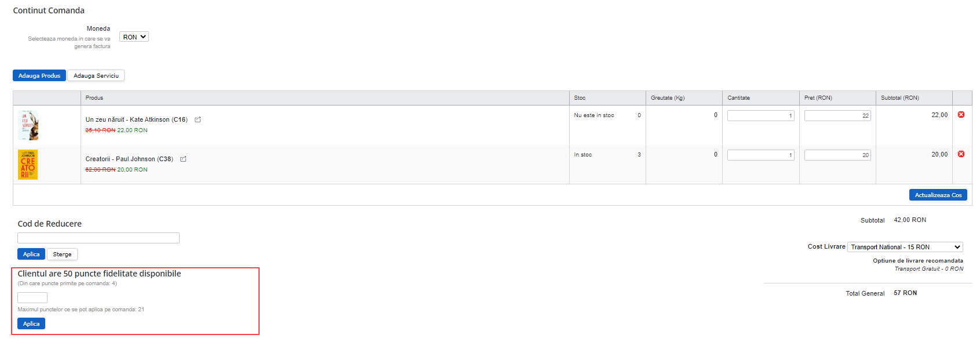
Task: Apply discount code with Aplica button
Action: pyautogui.click(x=31, y=254)
